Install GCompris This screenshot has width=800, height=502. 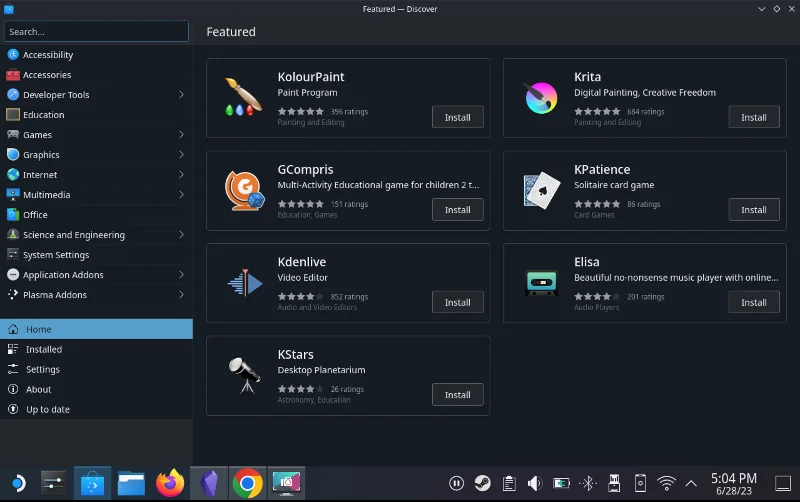(x=458, y=210)
